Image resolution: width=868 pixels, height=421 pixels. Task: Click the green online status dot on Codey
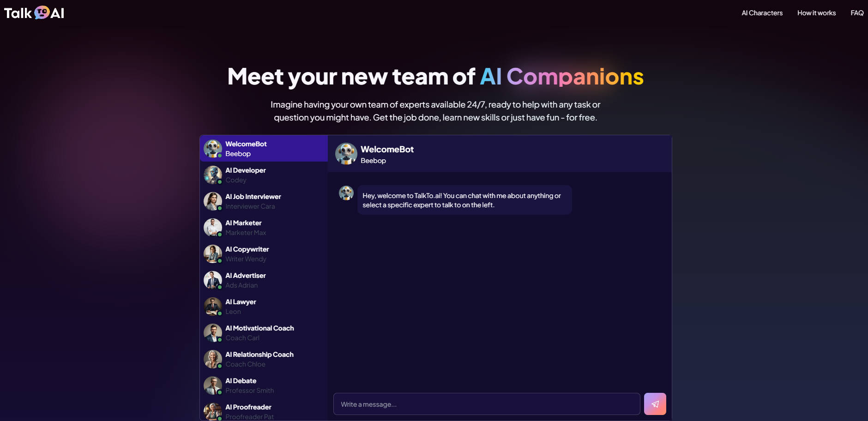tap(219, 182)
